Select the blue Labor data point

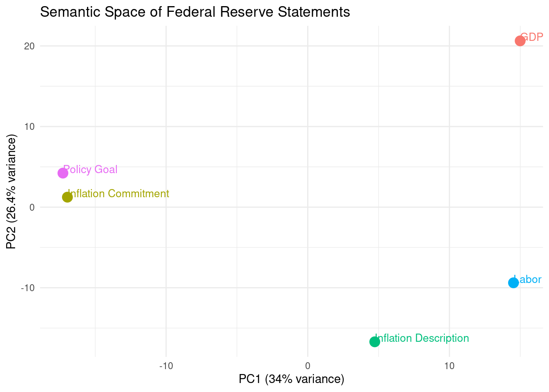[x=513, y=283]
